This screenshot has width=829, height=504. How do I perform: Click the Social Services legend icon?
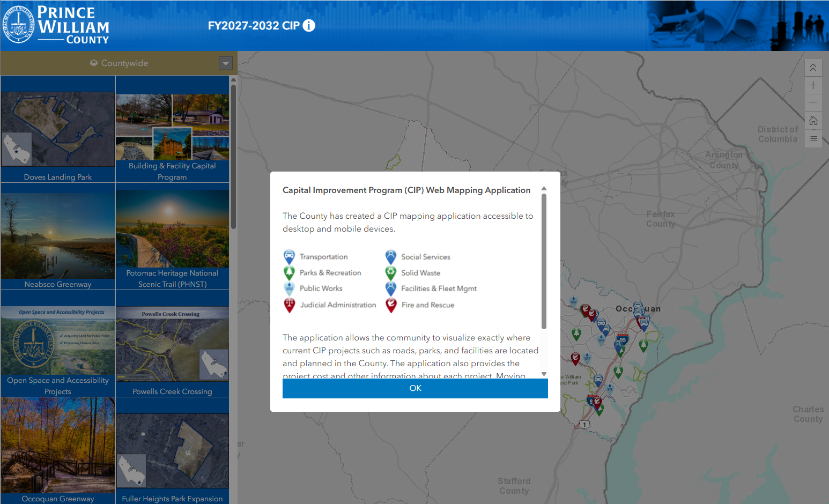pyautogui.click(x=391, y=257)
